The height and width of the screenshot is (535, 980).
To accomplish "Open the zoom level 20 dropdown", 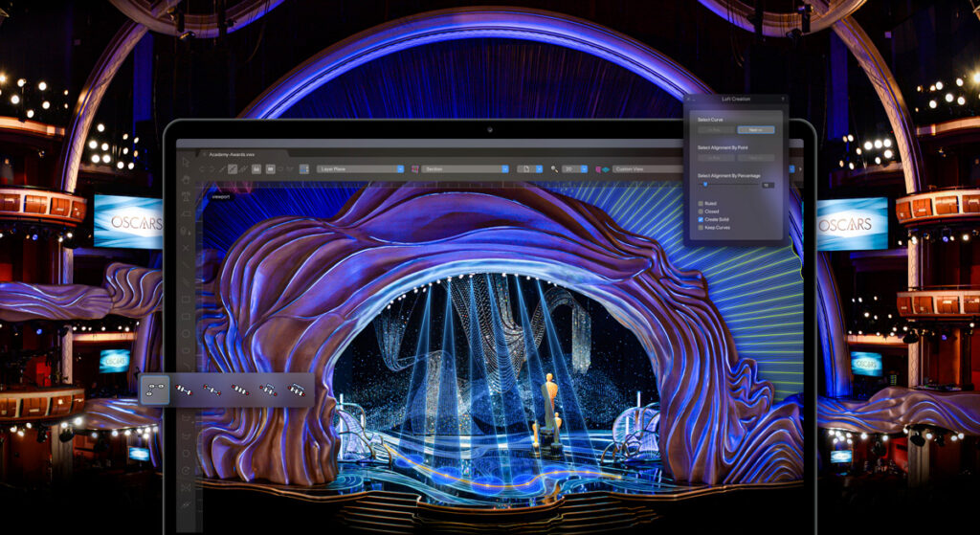I will pyautogui.click(x=575, y=168).
